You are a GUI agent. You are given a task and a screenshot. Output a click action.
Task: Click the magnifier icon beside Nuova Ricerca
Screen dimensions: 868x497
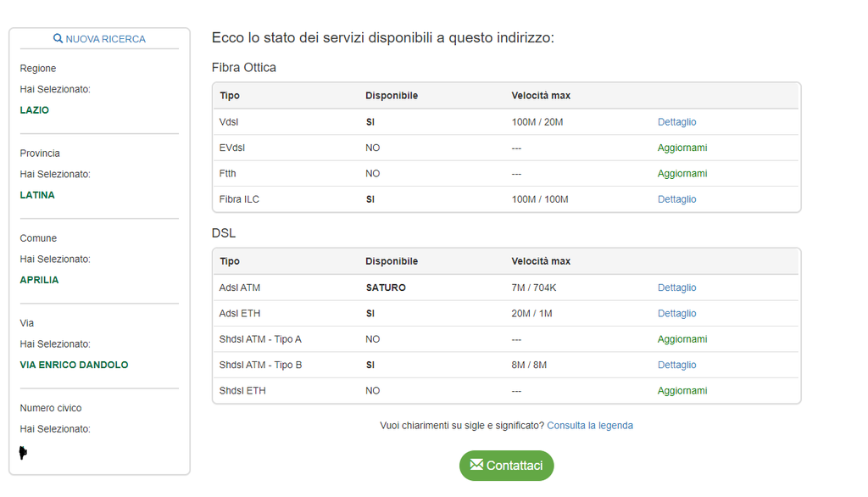click(x=58, y=39)
